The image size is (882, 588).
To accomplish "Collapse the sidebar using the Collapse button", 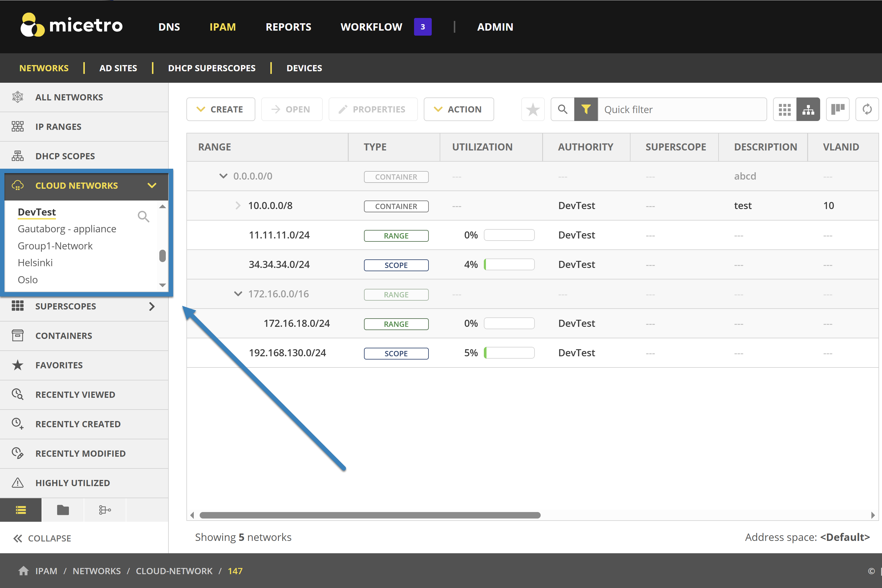I will [x=42, y=538].
